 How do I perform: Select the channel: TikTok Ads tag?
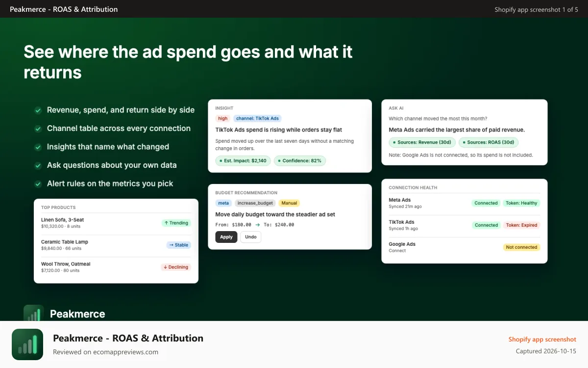click(257, 118)
